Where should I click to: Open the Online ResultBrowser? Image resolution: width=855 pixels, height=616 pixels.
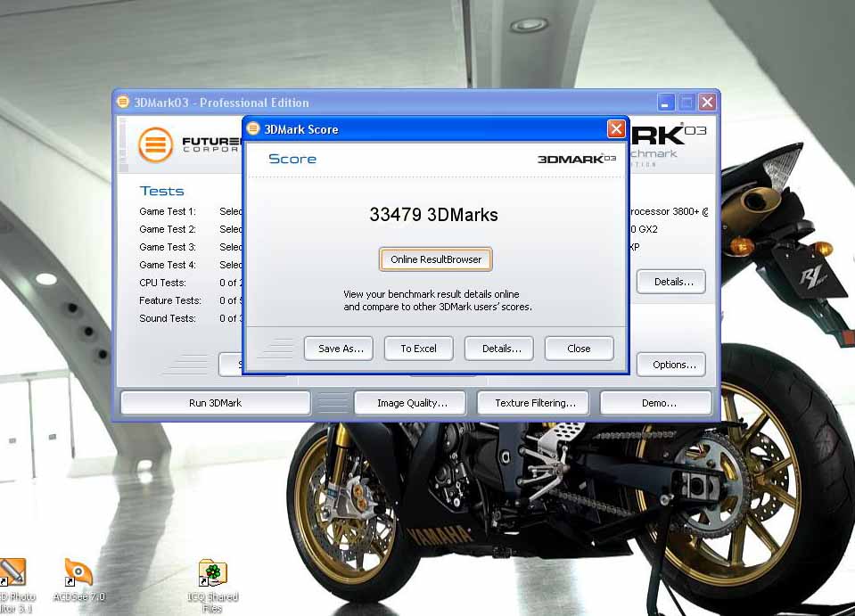(436, 259)
